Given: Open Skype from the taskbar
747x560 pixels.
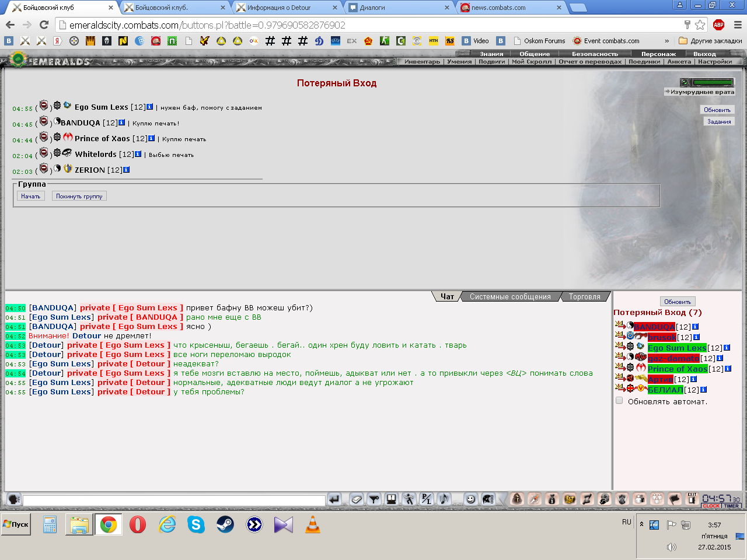Looking at the screenshot, I should [x=196, y=524].
